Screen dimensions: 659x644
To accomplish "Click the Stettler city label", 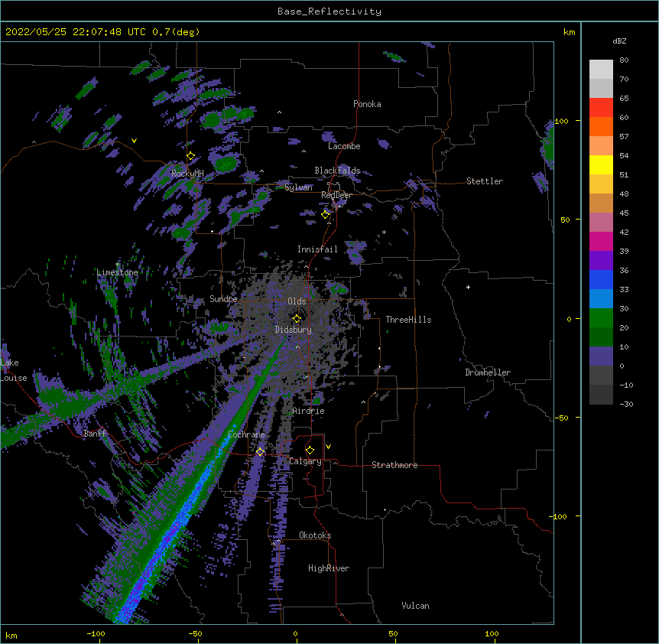I will (485, 181).
